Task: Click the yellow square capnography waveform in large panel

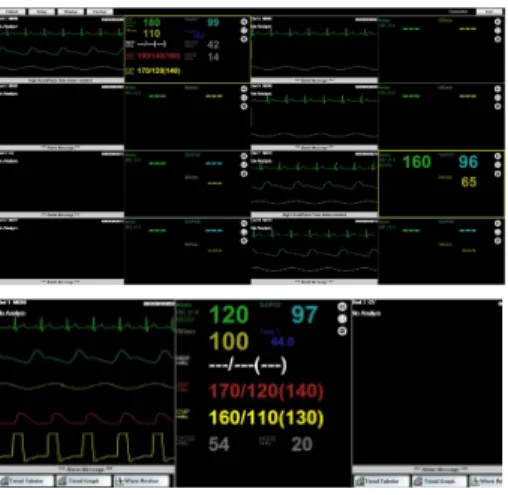Action: (x=87, y=447)
